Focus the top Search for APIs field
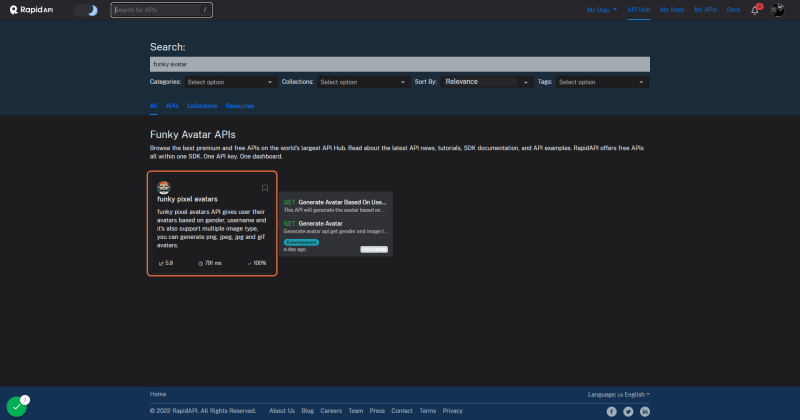The width and height of the screenshot is (800, 420). (161, 10)
